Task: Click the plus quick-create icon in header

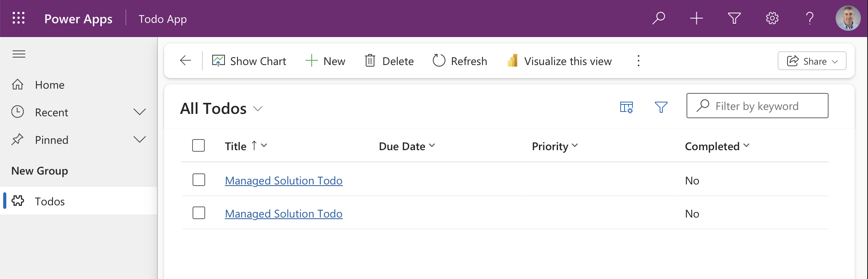Action: [696, 18]
